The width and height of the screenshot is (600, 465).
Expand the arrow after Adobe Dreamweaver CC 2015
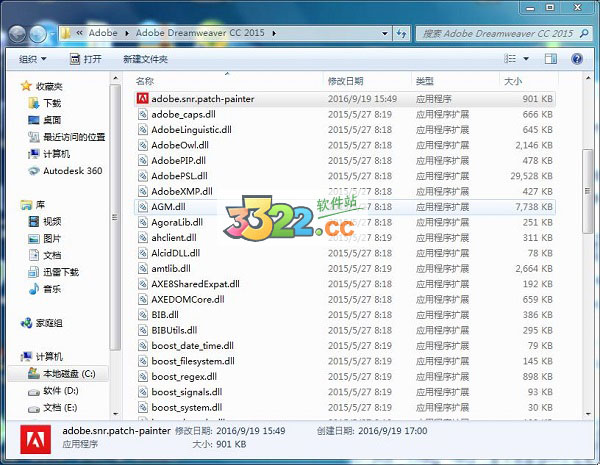[274, 33]
